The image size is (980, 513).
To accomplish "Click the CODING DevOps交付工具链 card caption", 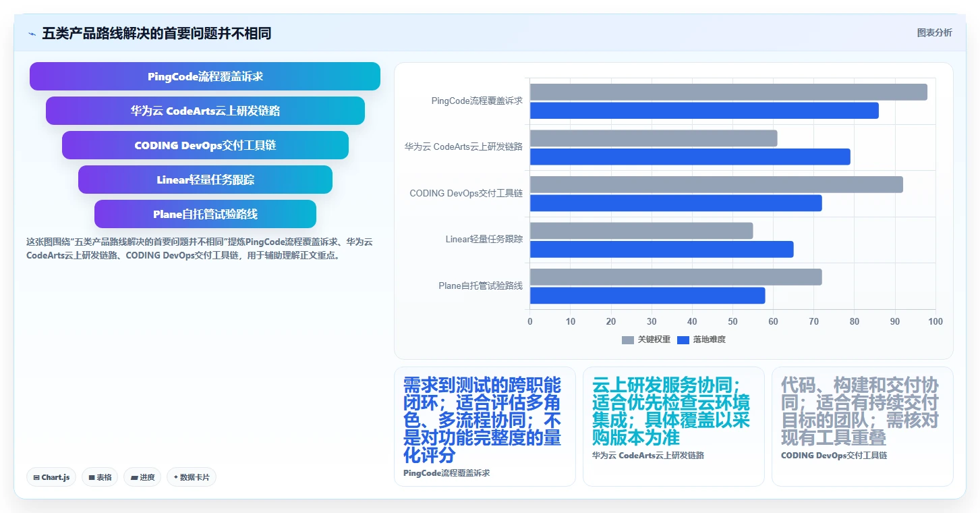I will (x=834, y=456).
